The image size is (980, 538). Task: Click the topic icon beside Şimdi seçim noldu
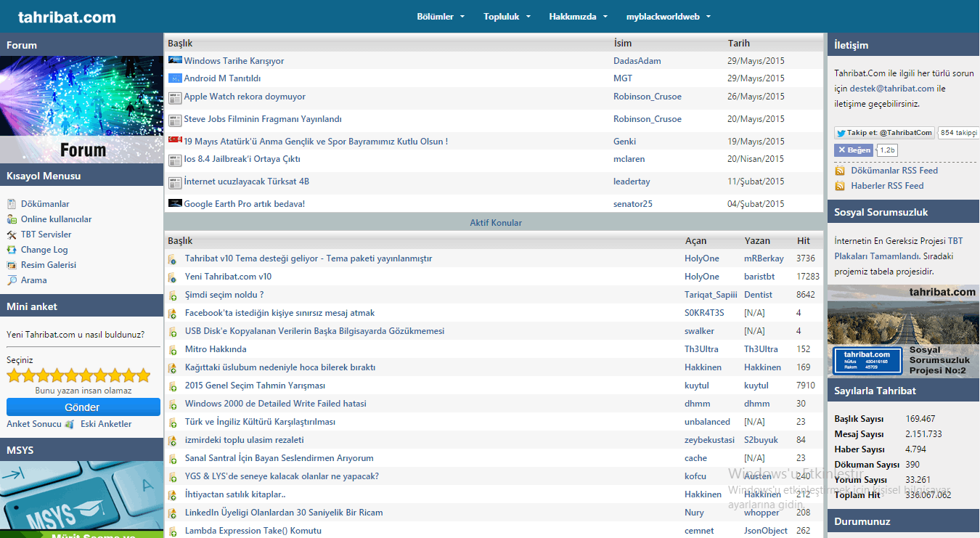[x=173, y=296]
